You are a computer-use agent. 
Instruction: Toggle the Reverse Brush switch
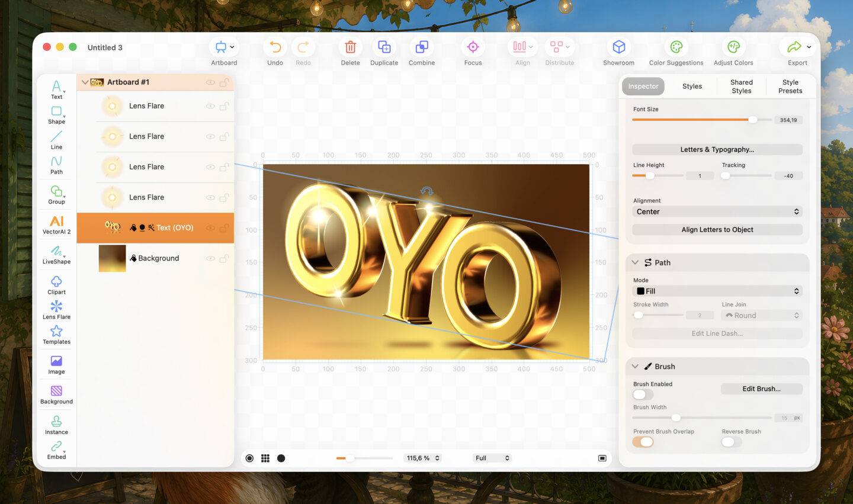(732, 442)
